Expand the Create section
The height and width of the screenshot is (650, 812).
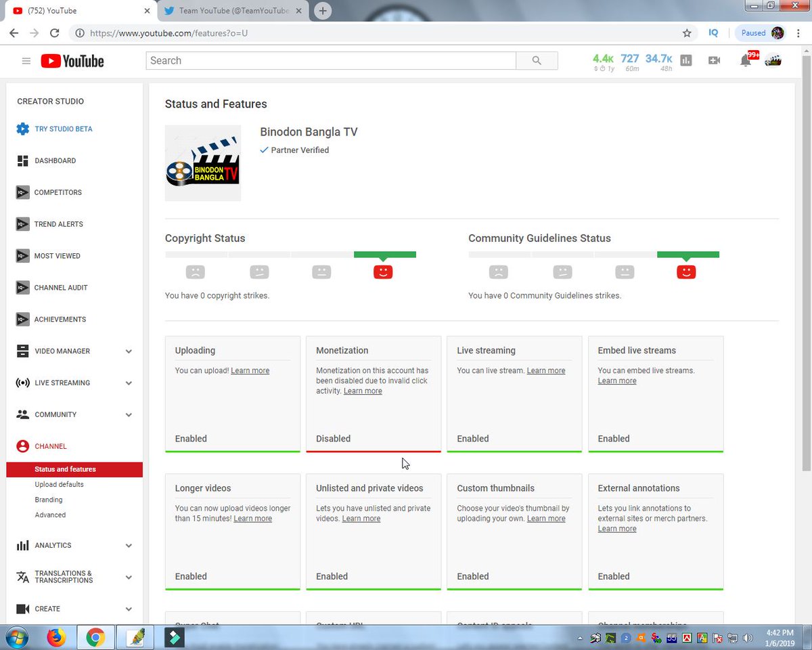click(x=129, y=609)
